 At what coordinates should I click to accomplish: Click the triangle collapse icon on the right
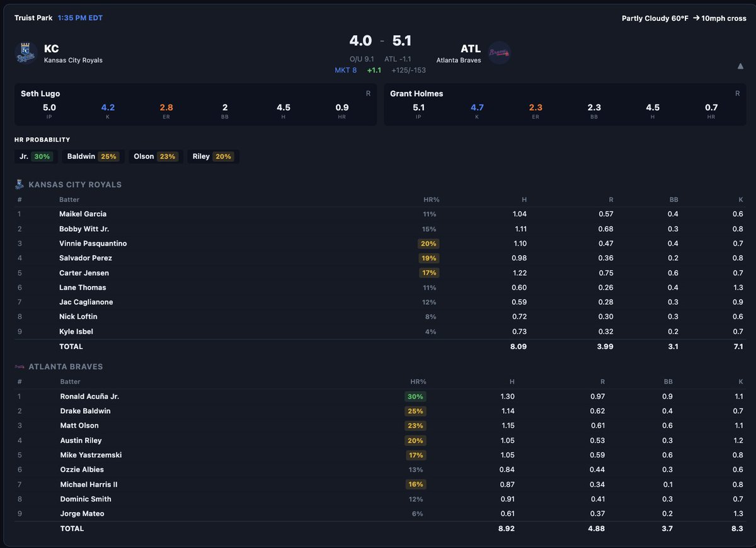[740, 66]
